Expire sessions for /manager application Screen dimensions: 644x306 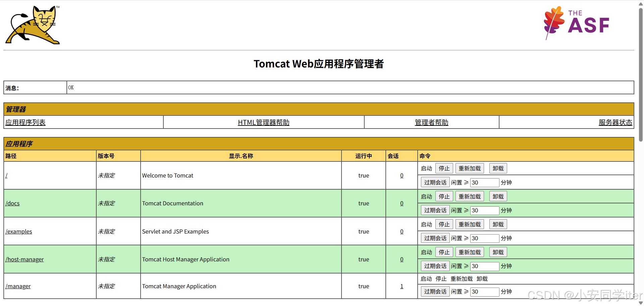coord(435,292)
